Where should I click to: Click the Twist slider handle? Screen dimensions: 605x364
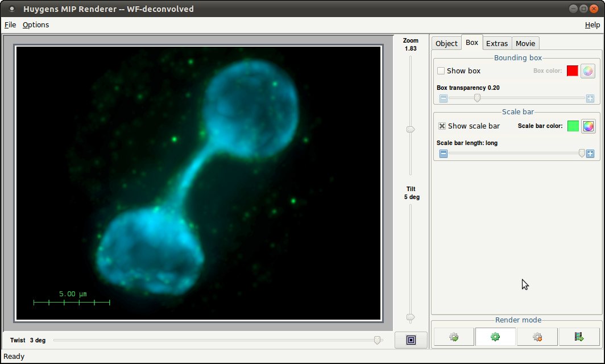point(377,340)
